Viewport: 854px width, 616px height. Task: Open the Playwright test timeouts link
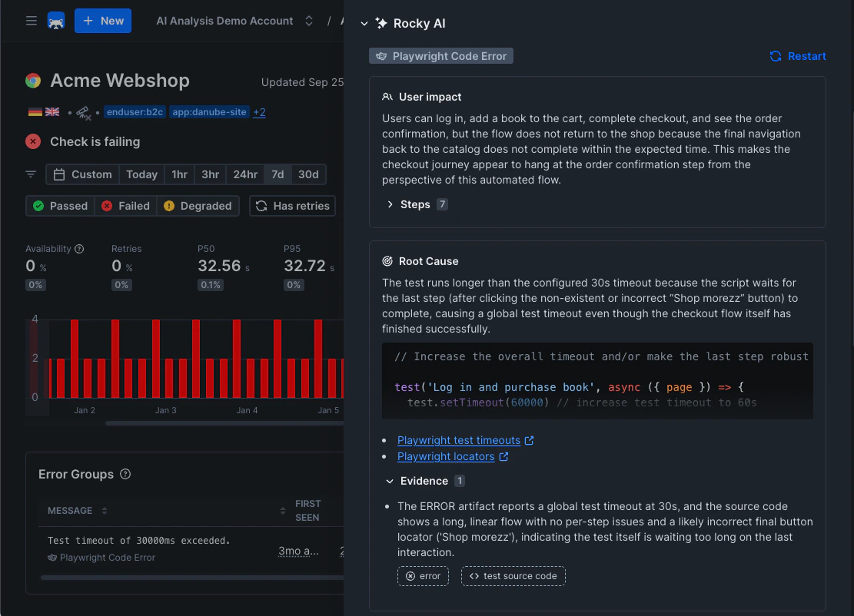pyautogui.click(x=459, y=440)
